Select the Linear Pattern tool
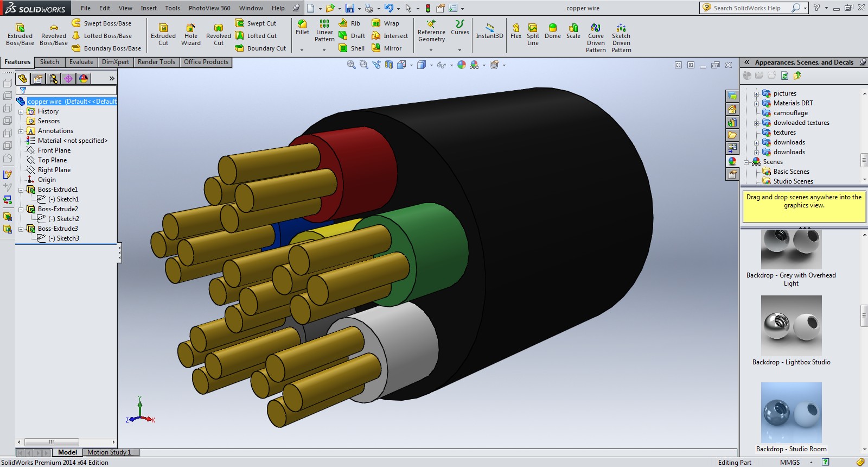The image size is (868, 467). pyautogui.click(x=324, y=31)
